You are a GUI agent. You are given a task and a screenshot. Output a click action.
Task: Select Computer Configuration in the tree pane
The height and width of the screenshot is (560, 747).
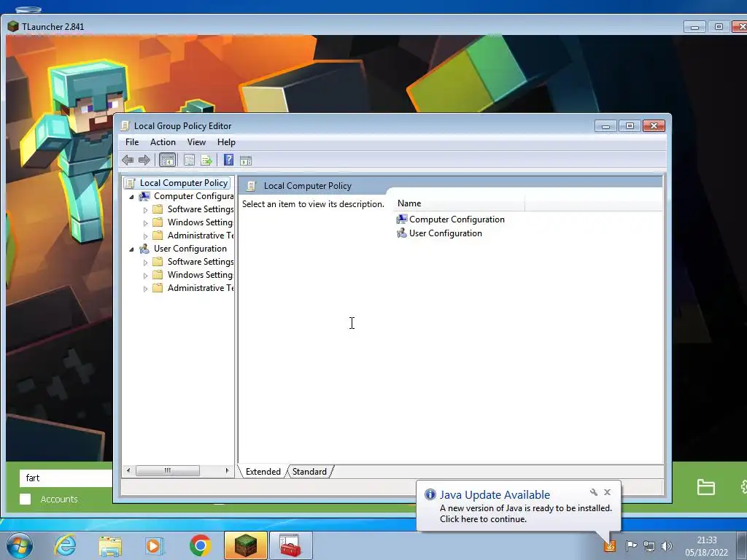point(193,196)
